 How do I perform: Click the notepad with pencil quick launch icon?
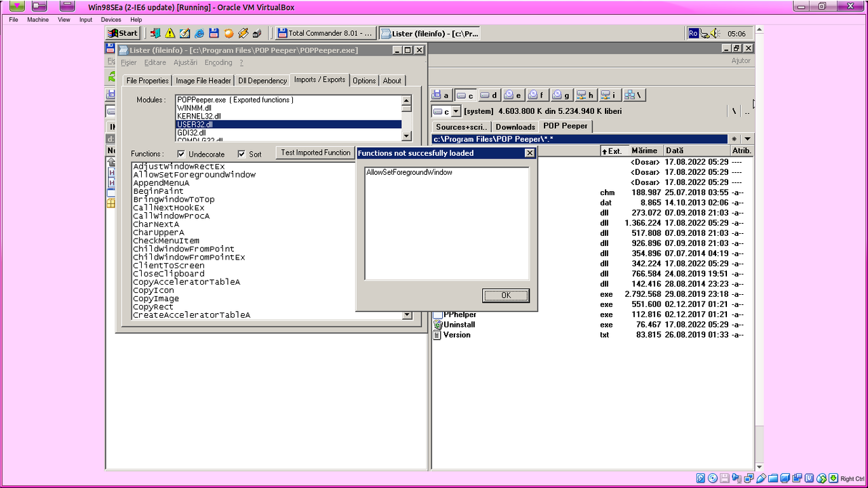pyautogui.click(x=184, y=33)
